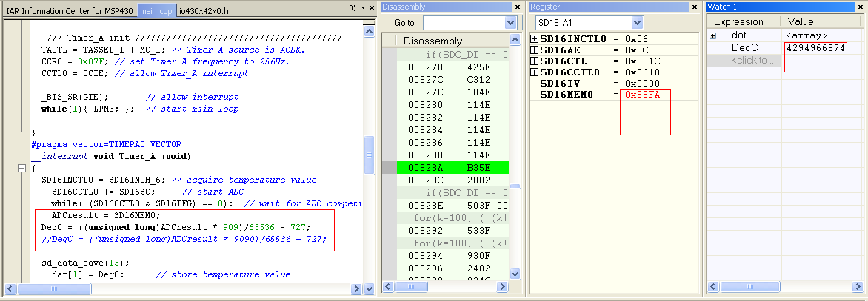The width and height of the screenshot is (868, 301).
Task: Click the sd_data_save(15) code line
Action: (x=84, y=263)
